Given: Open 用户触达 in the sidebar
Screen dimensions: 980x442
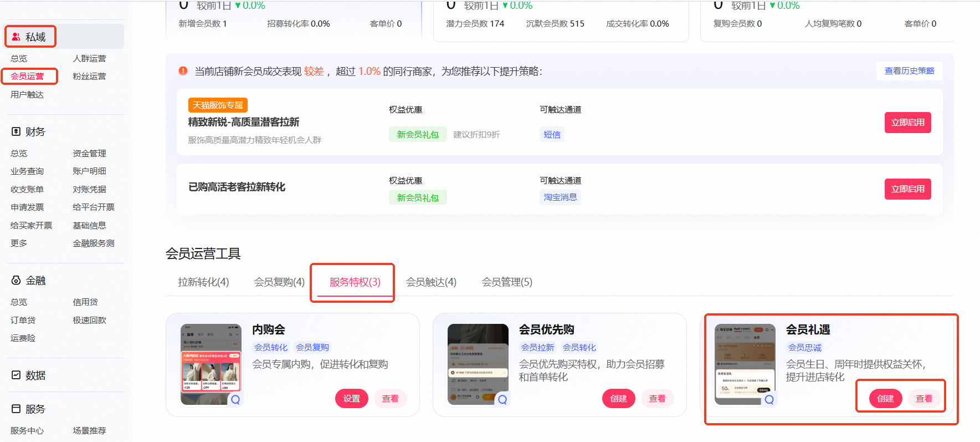Looking at the screenshot, I should pyautogui.click(x=27, y=95).
